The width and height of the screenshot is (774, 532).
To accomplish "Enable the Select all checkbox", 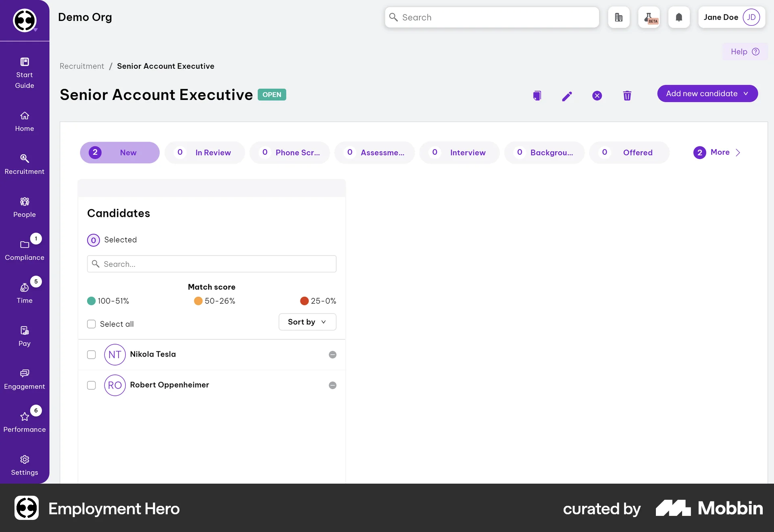I will pyautogui.click(x=92, y=324).
